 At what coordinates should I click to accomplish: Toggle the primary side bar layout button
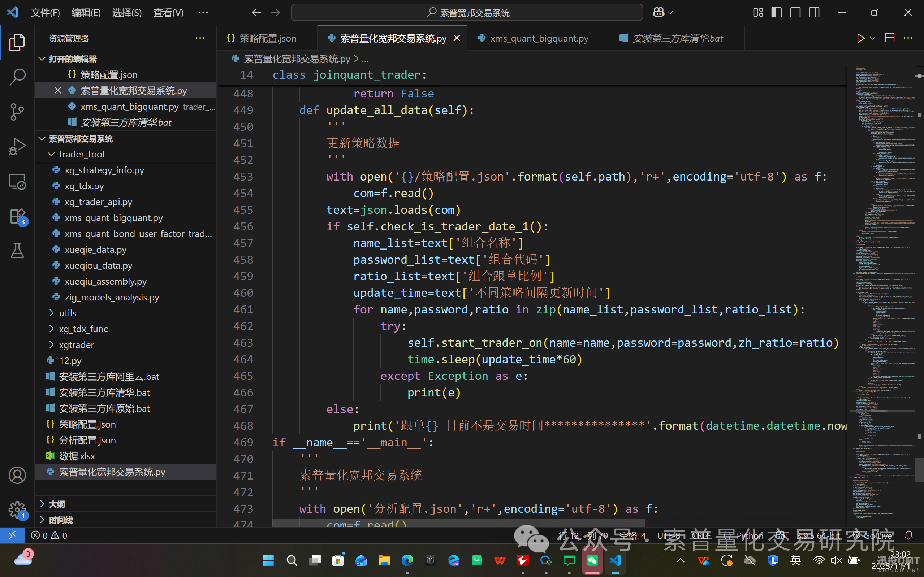tap(776, 13)
